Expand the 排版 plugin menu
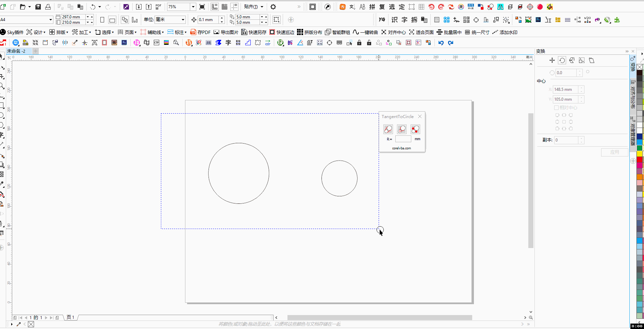Image resolution: width=644 pixels, height=329 pixels. point(59,32)
